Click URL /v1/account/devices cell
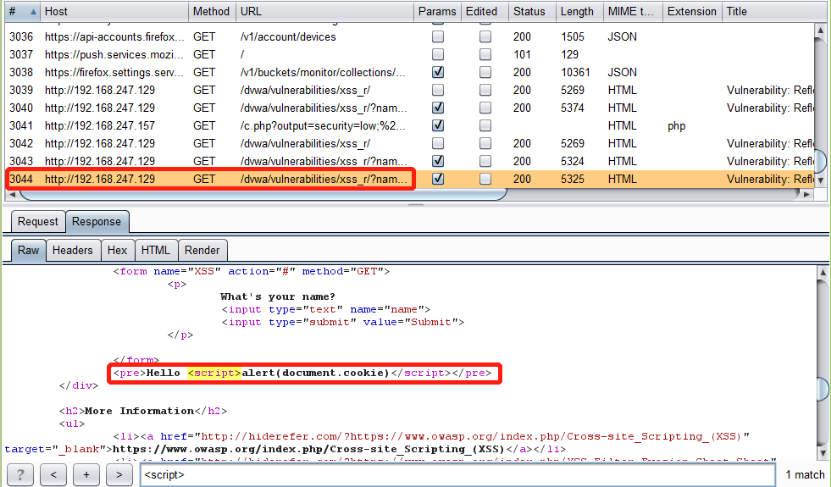 [288, 37]
